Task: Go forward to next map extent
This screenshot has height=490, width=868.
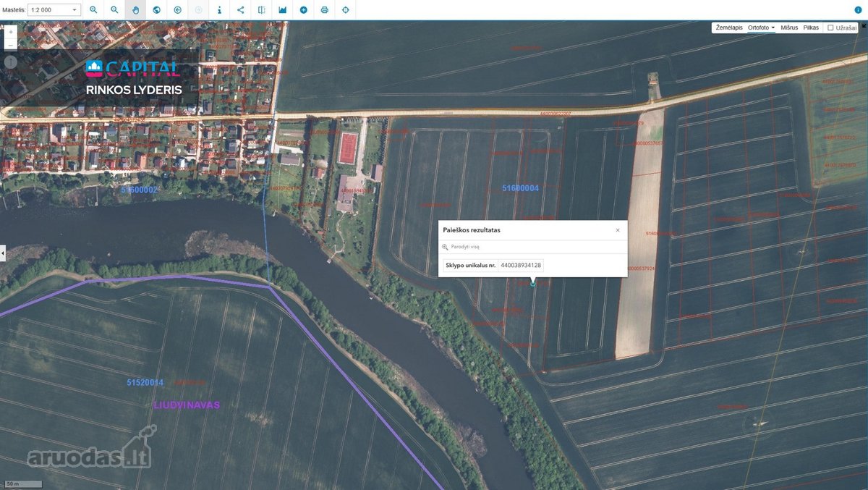Action: (x=199, y=10)
